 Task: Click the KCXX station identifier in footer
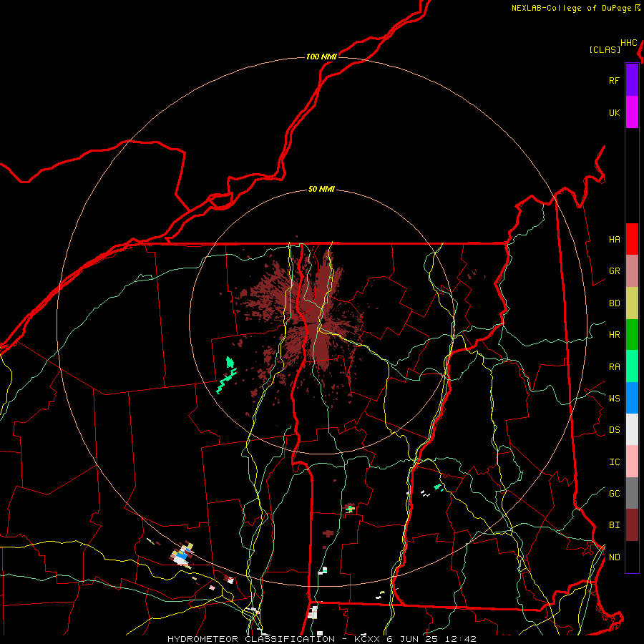coord(367,639)
